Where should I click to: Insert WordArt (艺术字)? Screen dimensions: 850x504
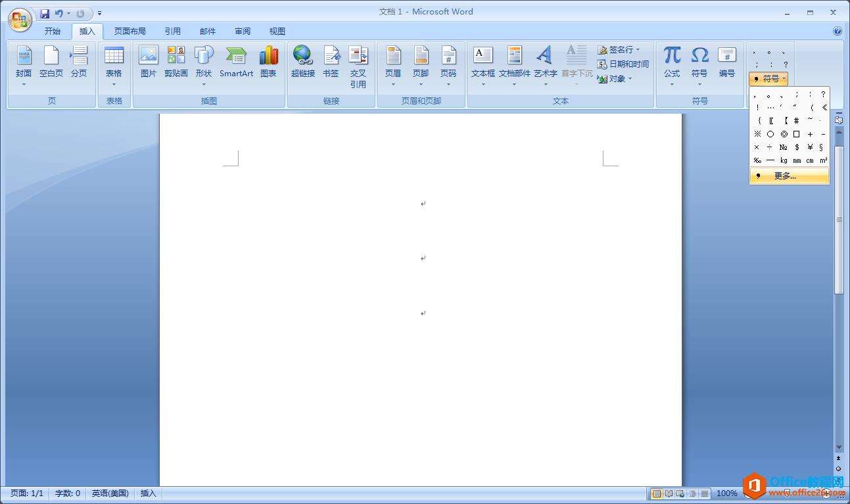(545, 66)
